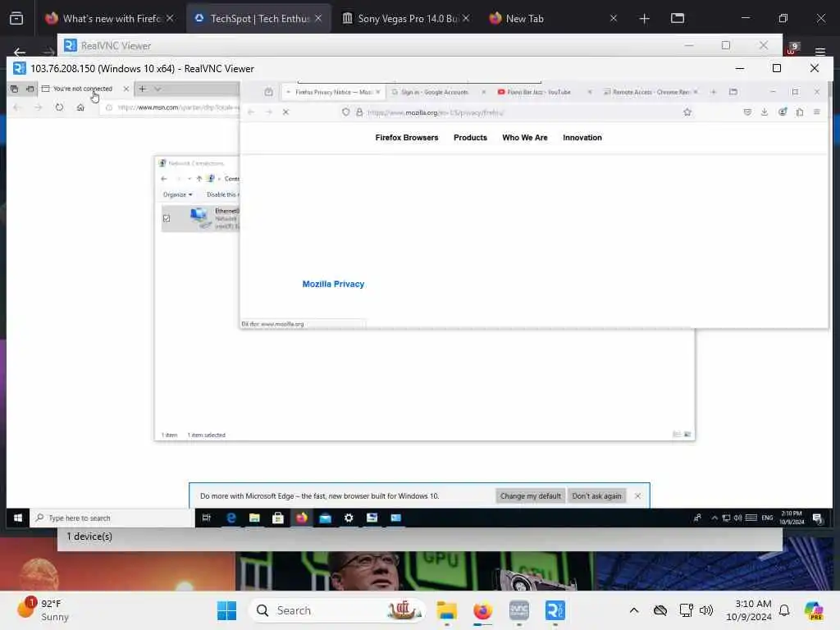Open host taskbar File Explorer

446,610
